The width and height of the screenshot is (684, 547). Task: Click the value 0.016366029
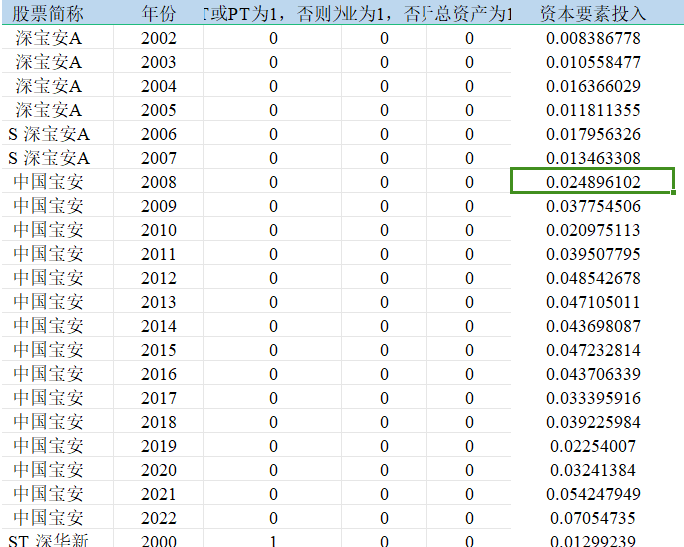pyautogui.click(x=593, y=86)
